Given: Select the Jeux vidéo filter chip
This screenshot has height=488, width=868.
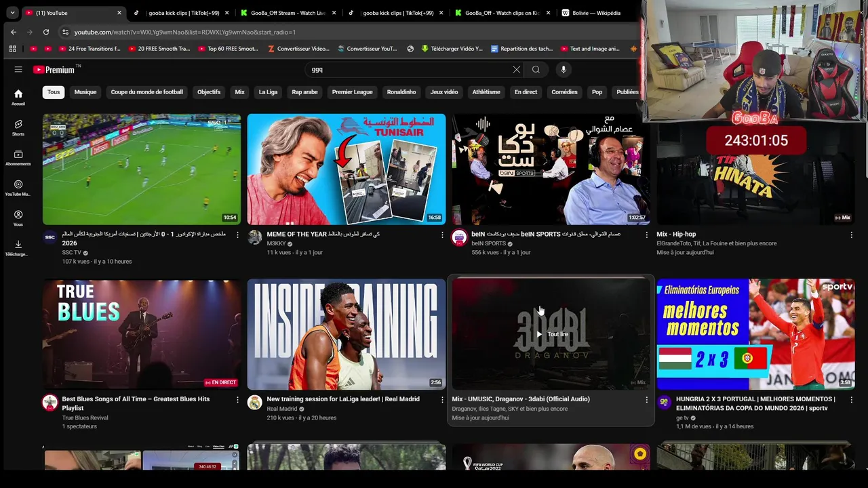Looking at the screenshot, I should click(x=444, y=92).
